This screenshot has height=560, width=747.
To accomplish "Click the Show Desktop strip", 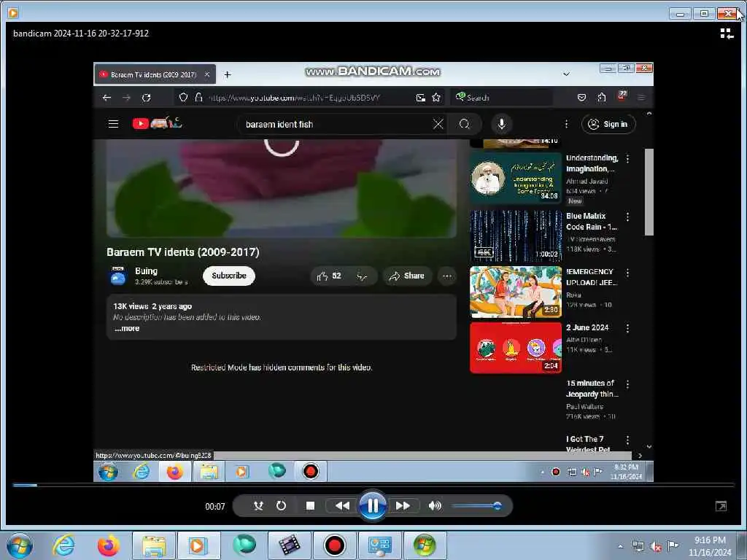I will coord(742,545).
